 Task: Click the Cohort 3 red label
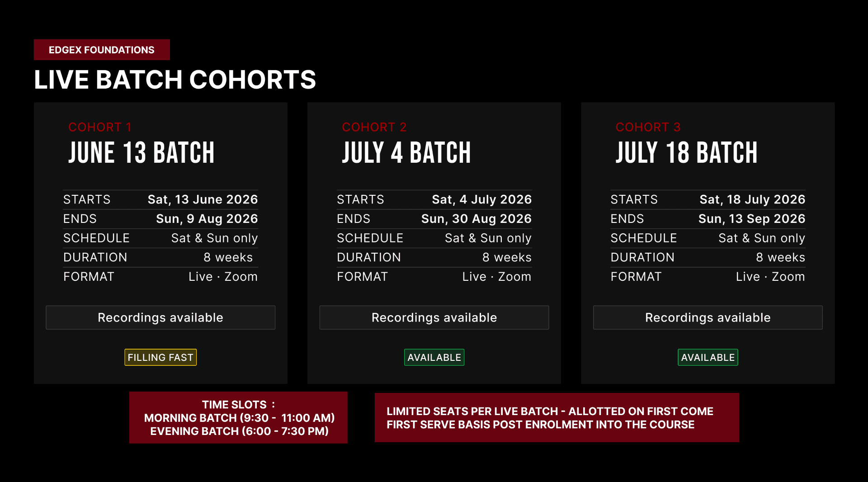pos(648,127)
